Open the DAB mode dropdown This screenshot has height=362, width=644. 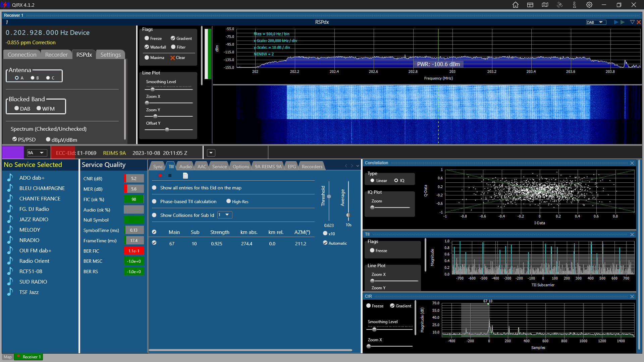tap(596, 22)
